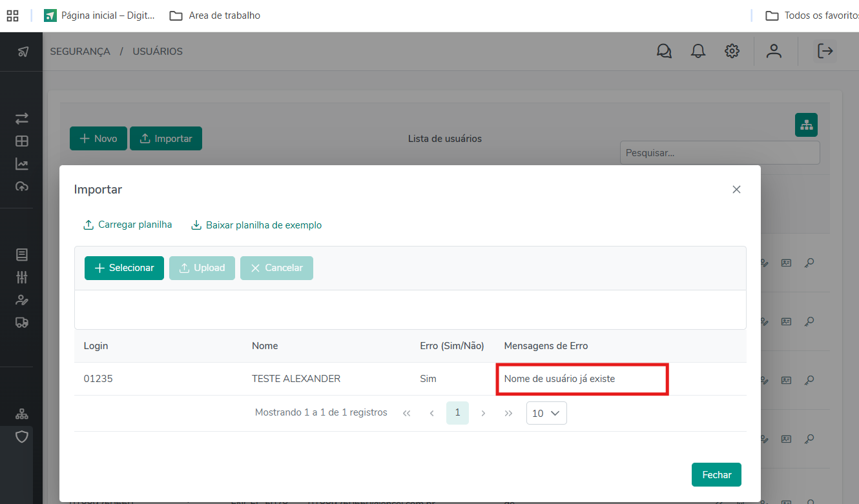The height and width of the screenshot is (504, 859).
Task: Open the shield security sidebar icon
Action: [x=22, y=437]
